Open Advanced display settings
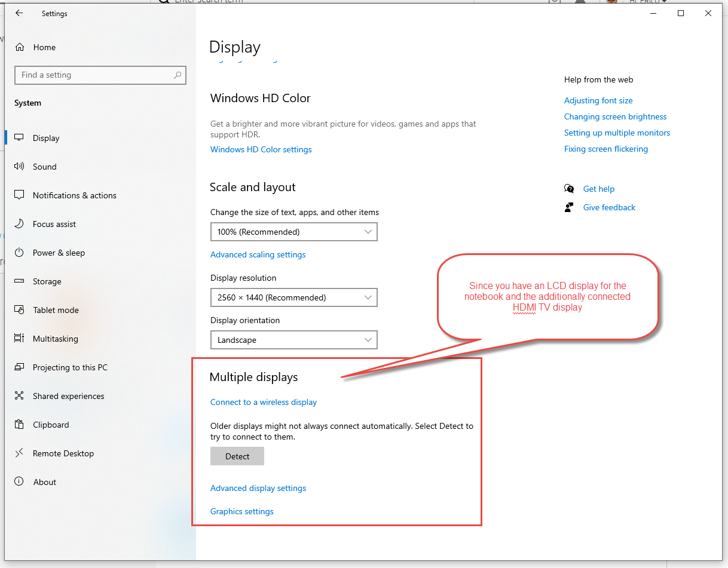The height and width of the screenshot is (568, 728). click(x=258, y=488)
